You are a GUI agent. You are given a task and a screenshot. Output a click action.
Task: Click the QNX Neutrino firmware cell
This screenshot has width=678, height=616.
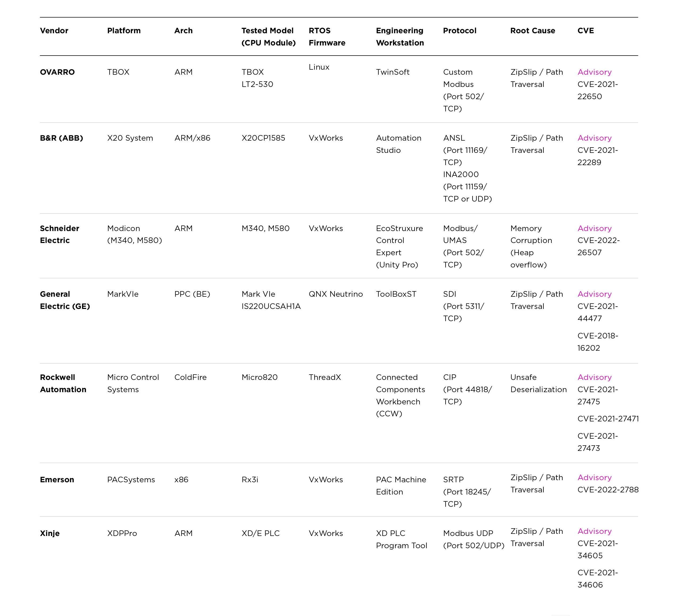(336, 294)
